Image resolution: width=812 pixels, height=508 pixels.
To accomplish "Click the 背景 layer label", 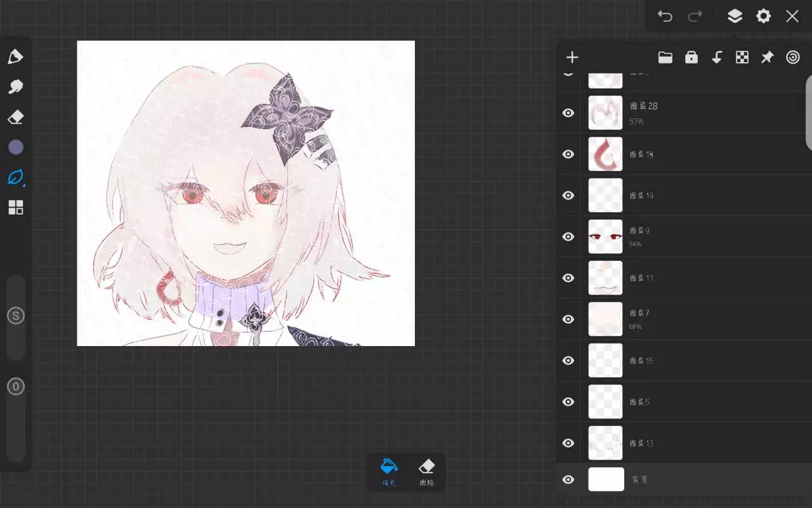I will (x=639, y=479).
